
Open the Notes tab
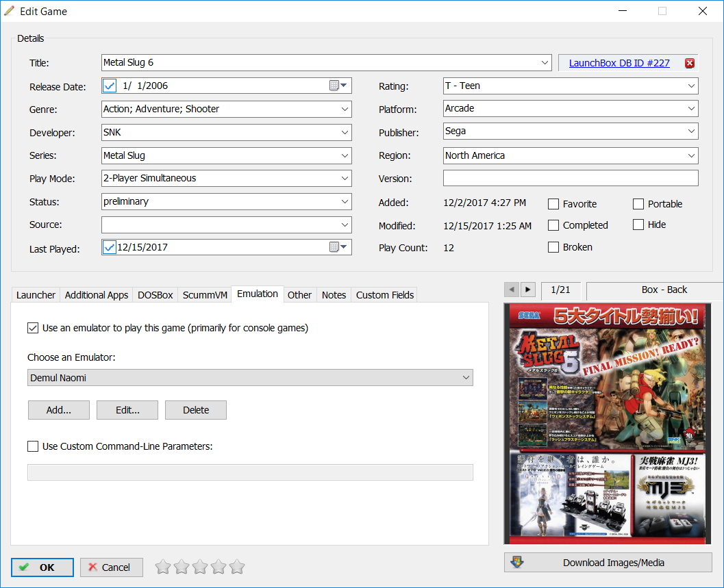(334, 295)
